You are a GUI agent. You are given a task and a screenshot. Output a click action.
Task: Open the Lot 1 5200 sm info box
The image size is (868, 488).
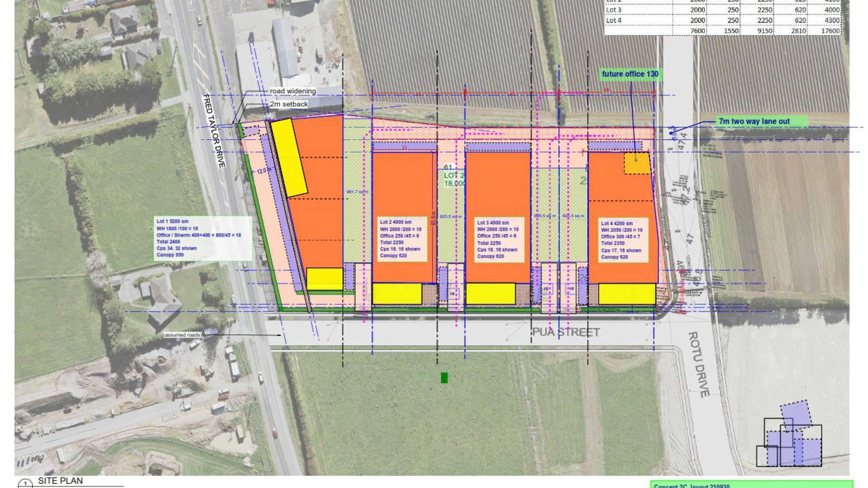(x=203, y=238)
